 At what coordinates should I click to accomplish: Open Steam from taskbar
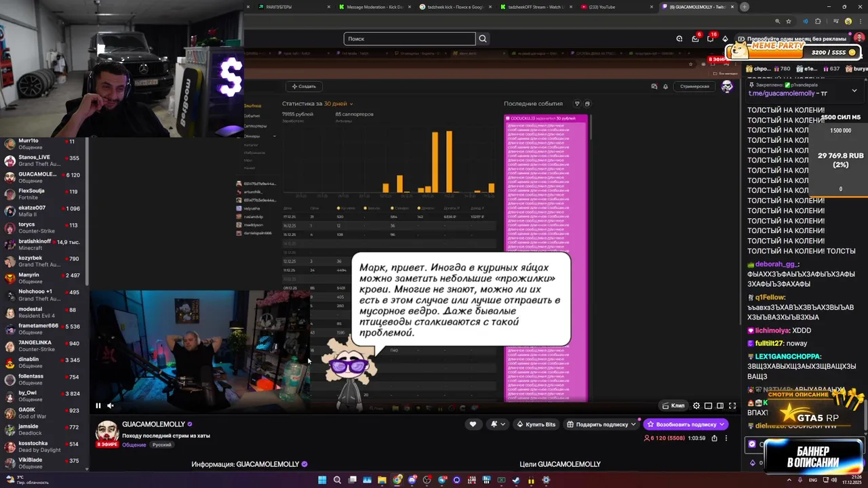click(516, 480)
